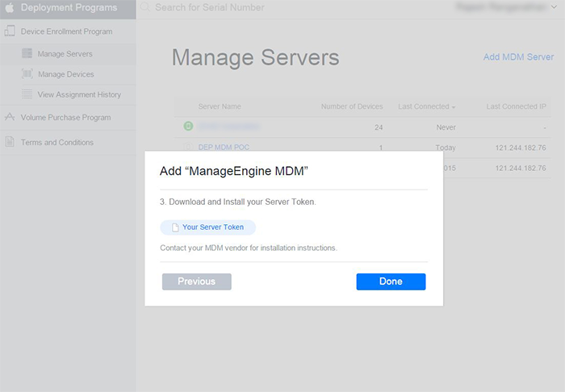565x392 pixels.
Task: Click the Done button
Action: tap(391, 281)
